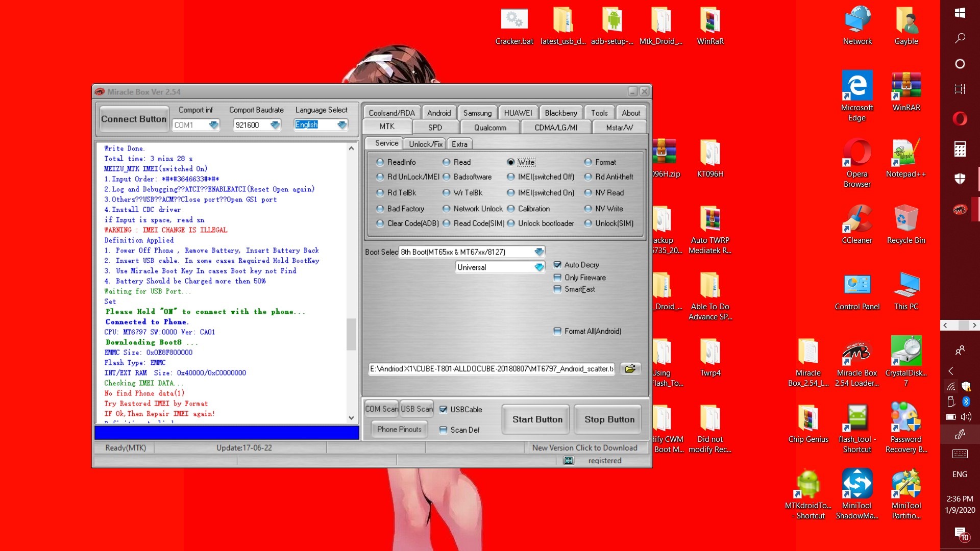The image size is (980, 551).
Task: Click the COM Scan button
Action: click(x=381, y=409)
